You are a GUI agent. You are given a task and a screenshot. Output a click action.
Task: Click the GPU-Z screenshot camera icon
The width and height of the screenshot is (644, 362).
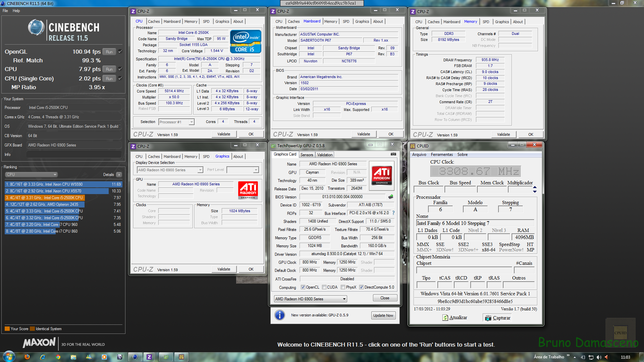393,154
